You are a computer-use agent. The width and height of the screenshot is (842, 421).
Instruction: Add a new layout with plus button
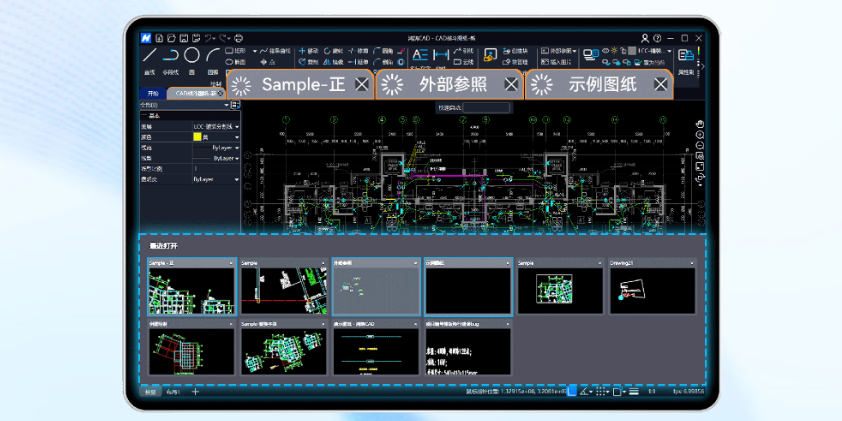coord(195,392)
